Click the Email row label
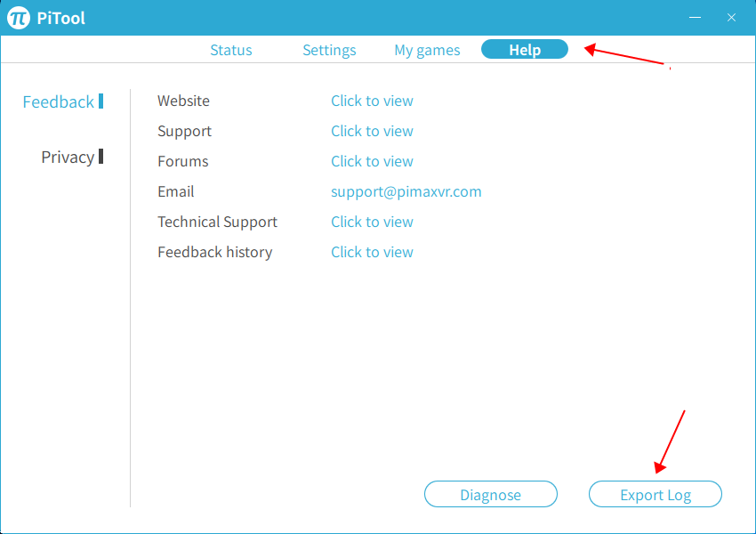This screenshot has width=756, height=534. pyautogui.click(x=176, y=191)
